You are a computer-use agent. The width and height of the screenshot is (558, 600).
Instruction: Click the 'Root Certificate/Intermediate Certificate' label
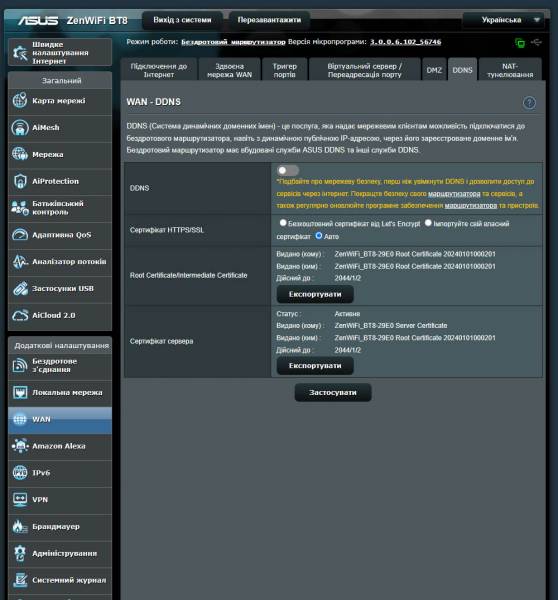pyautogui.click(x=188, y=275)
